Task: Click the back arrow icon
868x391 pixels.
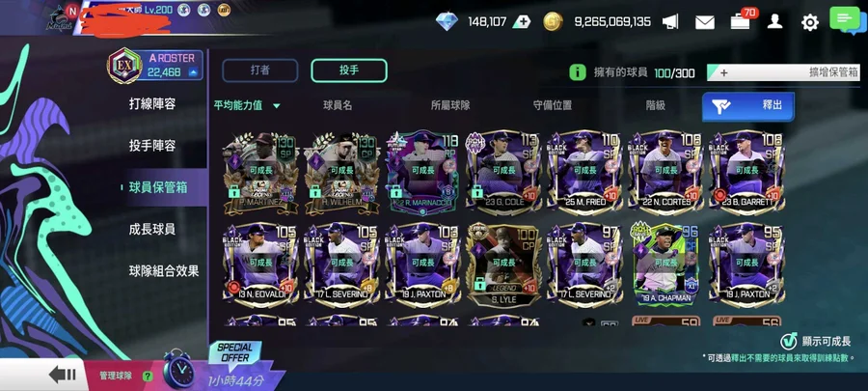Action: pyautogui.click(x=62, y=375)
